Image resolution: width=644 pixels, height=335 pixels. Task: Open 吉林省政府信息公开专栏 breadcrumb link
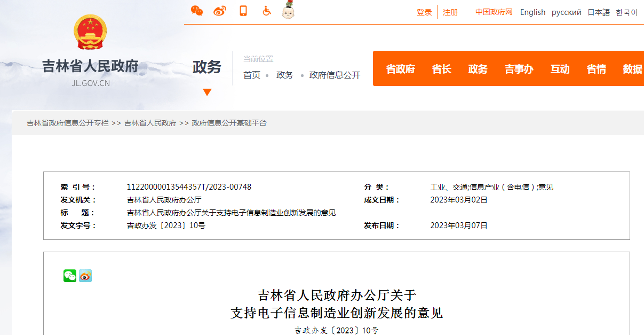pyautogui.click(x=67, y=123)
